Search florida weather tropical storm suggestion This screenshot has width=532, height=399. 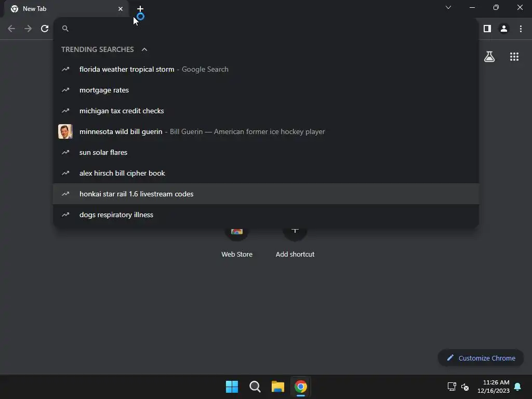(x=266, y=69)
